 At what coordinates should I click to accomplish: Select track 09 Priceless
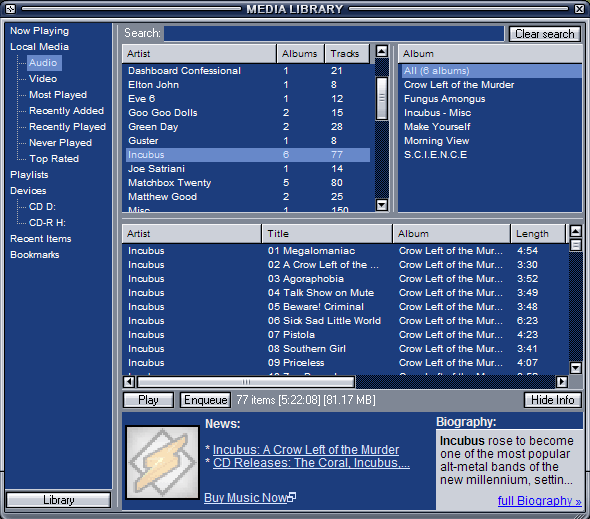coord(345,363)
